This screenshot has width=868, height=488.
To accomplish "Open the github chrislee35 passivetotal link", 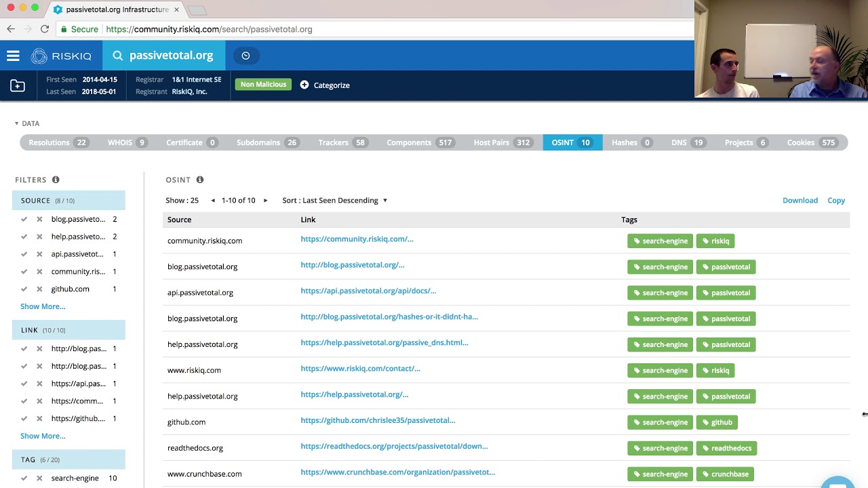I will (x=378, y=420).
